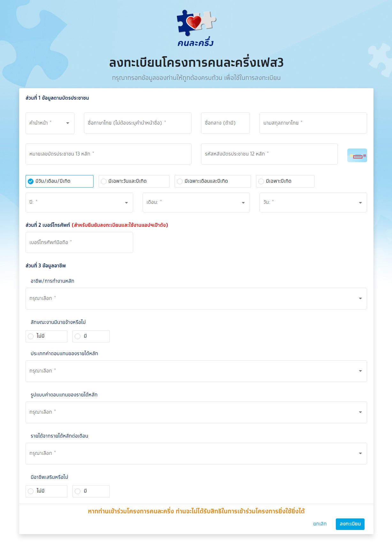The image size is (392, 559).
Task: Click the นามสกุลภาษาไทย last name field
Action: tap(313, 123)
